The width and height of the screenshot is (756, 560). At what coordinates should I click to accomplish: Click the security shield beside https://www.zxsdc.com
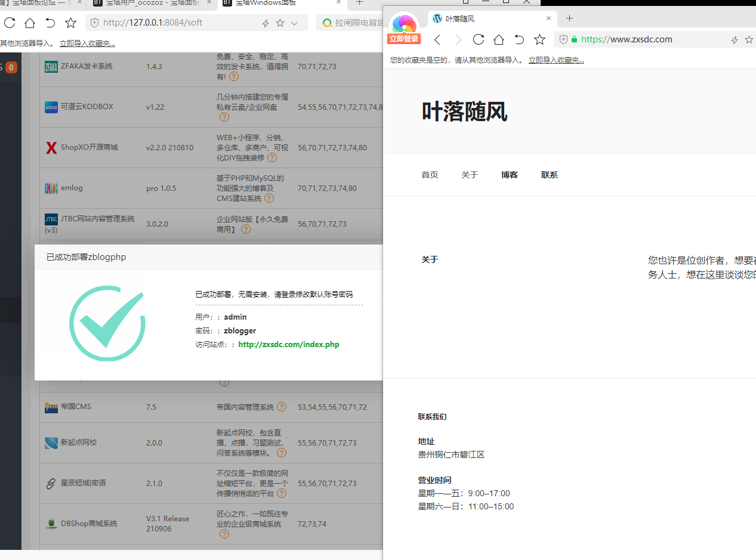click(x=563, y=39)
